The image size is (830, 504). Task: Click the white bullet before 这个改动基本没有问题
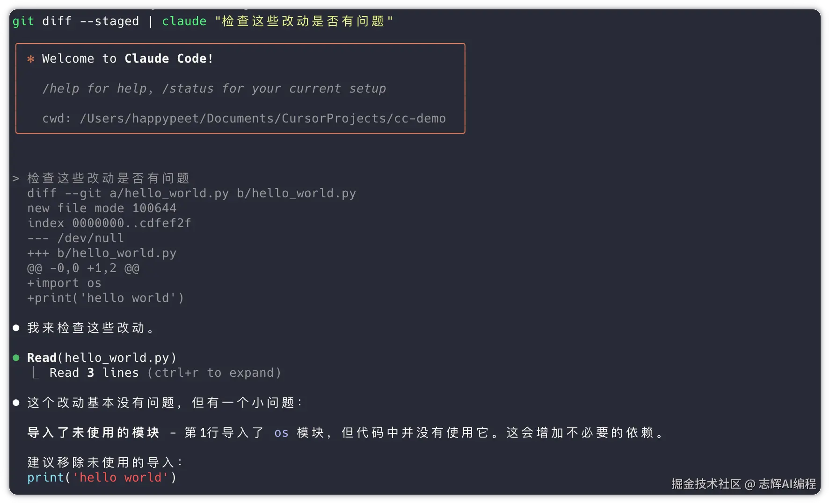coord(16,403)
